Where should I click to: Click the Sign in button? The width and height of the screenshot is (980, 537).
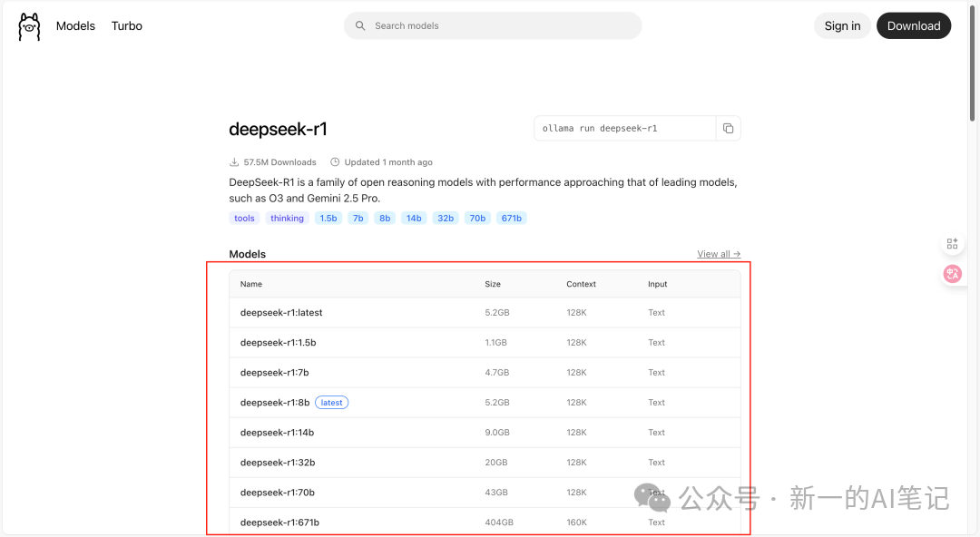point(842,25)
